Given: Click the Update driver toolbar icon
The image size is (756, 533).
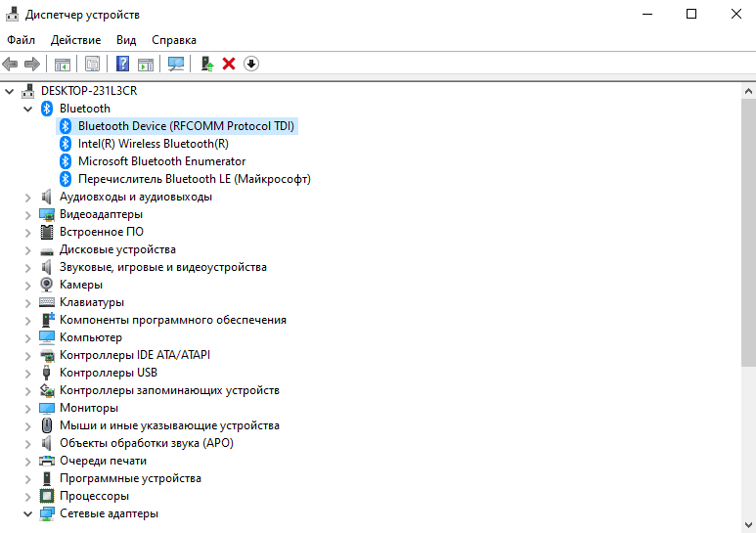Looking at the screenshot, I should pyautogui.click(x=206, y=64).
